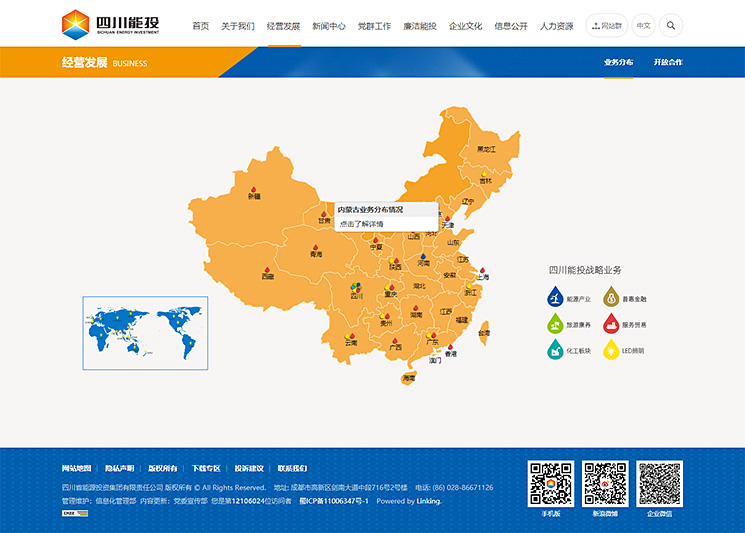Click the search magnifier icon

point(671,25)
